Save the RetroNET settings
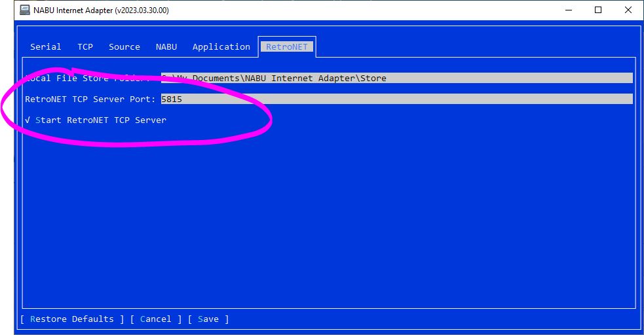The image size is (644, 335). coord(208,319)
